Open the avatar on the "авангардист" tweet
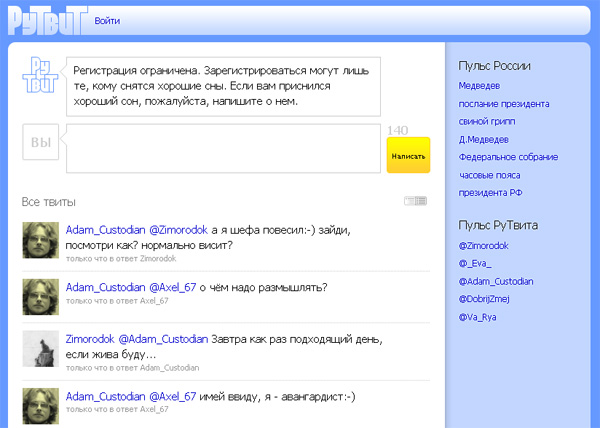 point(39,405)
